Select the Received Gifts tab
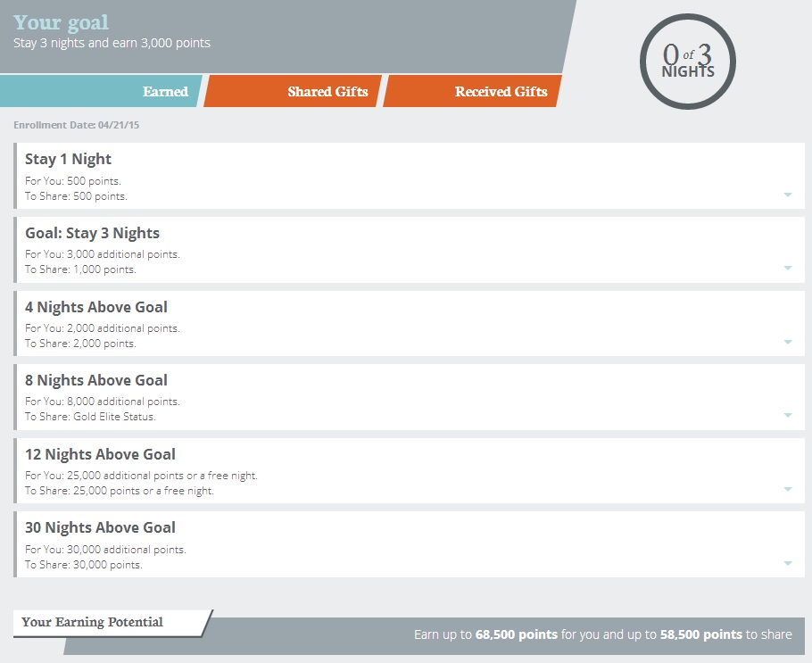 coord(501,92)
